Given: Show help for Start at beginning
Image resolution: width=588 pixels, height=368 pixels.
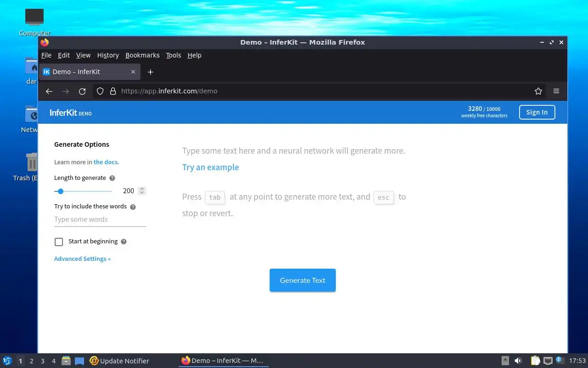Looking at the screenshot, I should coord(124,241).
